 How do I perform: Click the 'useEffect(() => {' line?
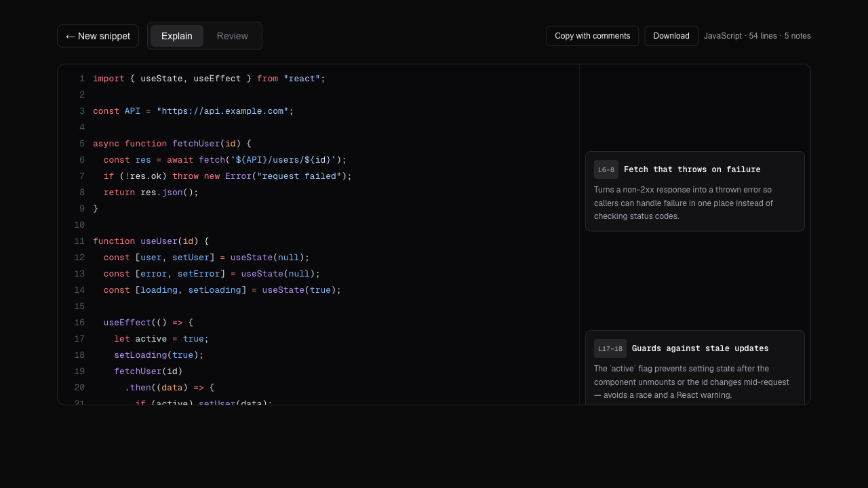click(149, 323)
